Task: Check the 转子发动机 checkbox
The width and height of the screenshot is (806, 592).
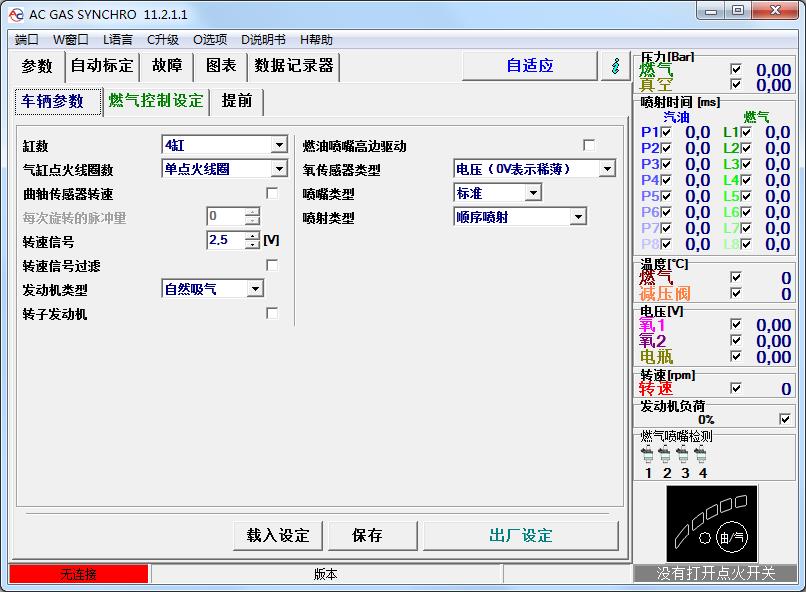Action: [272, 313]
